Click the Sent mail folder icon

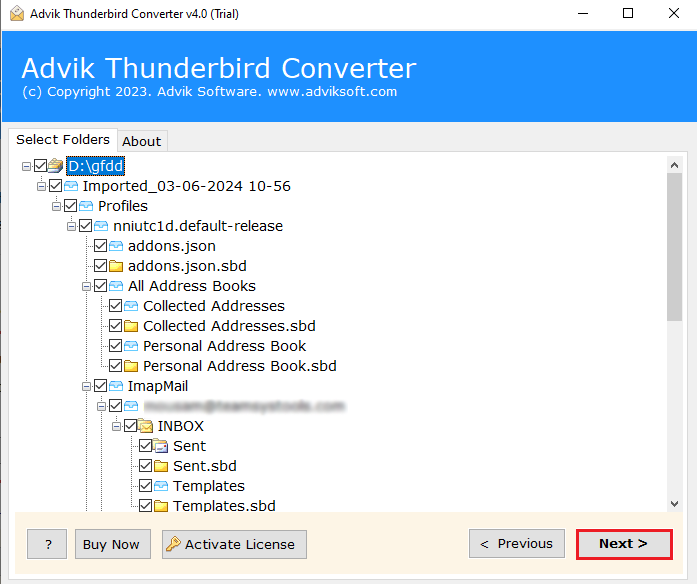[x=161, y=446]
